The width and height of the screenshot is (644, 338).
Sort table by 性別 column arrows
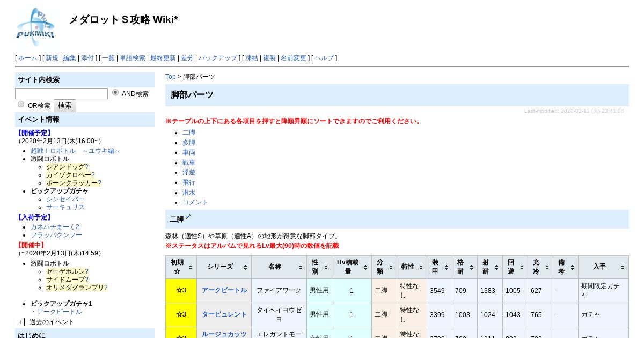326,267
